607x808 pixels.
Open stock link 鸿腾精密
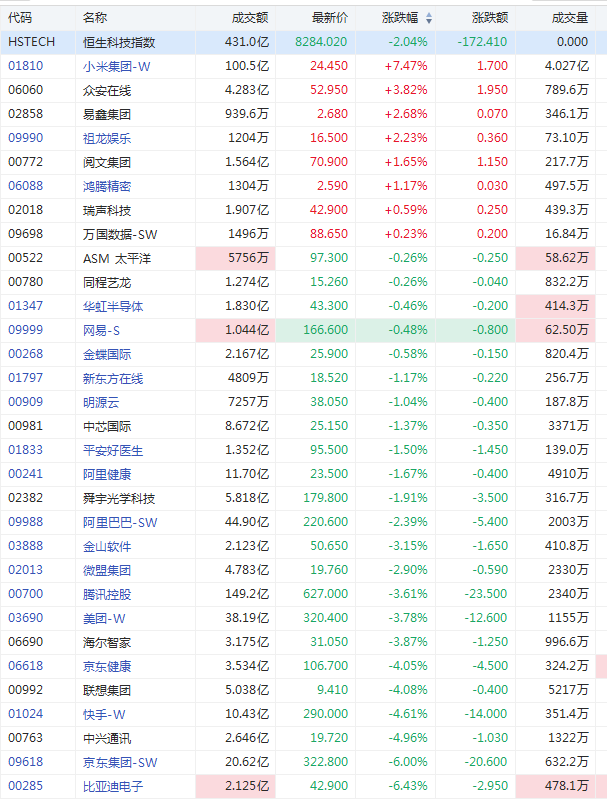[x=107, y=186]
